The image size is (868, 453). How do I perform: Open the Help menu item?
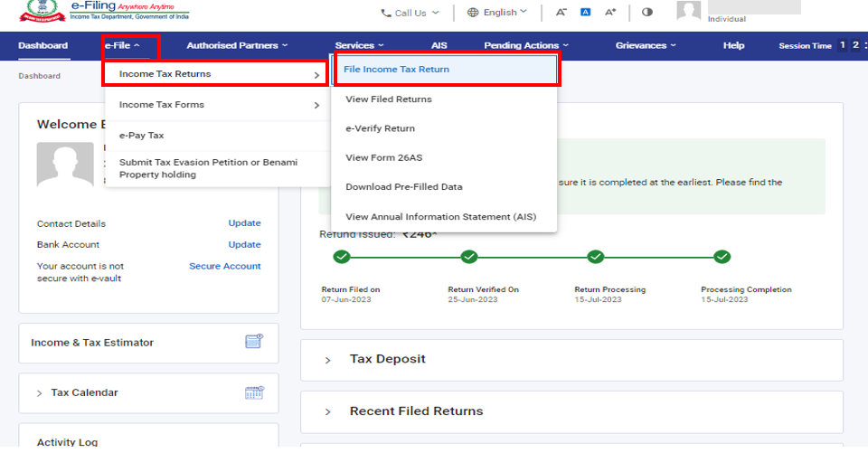click(x=733, y=45)
